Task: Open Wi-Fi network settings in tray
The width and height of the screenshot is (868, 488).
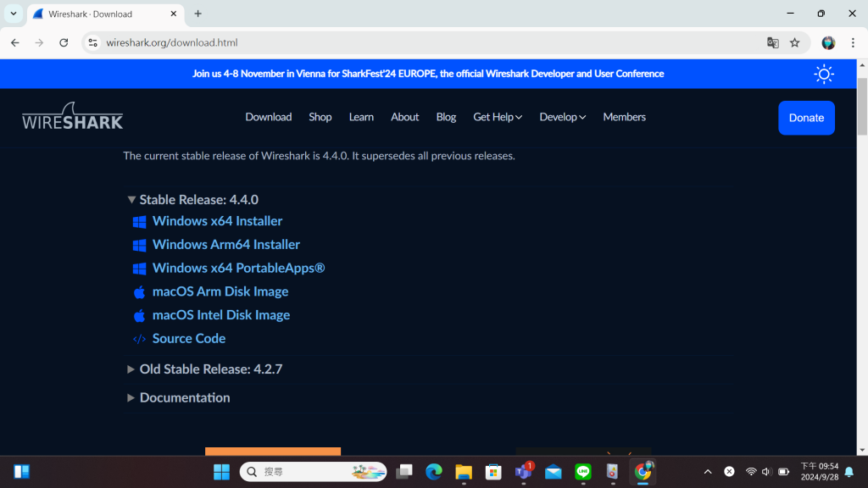Action: 751,472
